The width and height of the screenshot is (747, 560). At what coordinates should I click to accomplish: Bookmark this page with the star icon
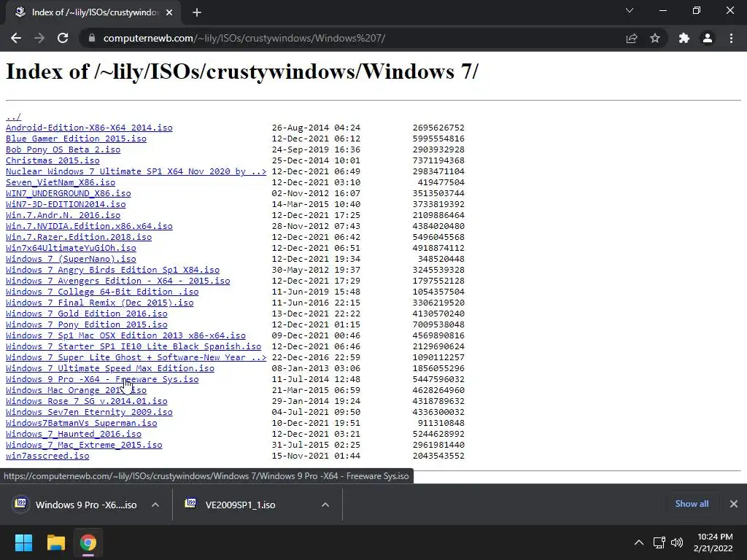pyautogui.click(x=655, y=38)
